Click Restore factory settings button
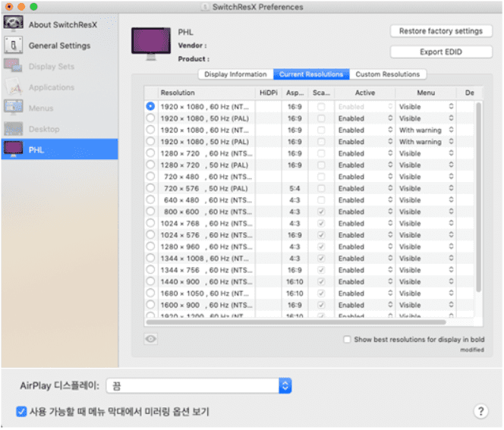Viewport: 504px width, 430px height. pos(441,31)
